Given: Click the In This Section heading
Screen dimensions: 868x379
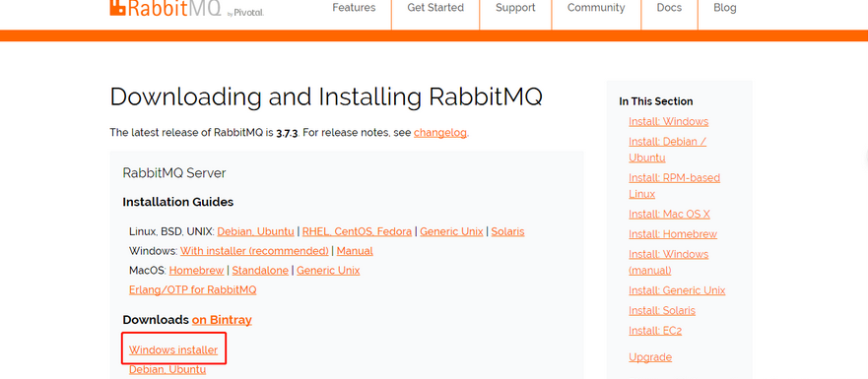Looking at the screenshot, I should tap(656, 101).
